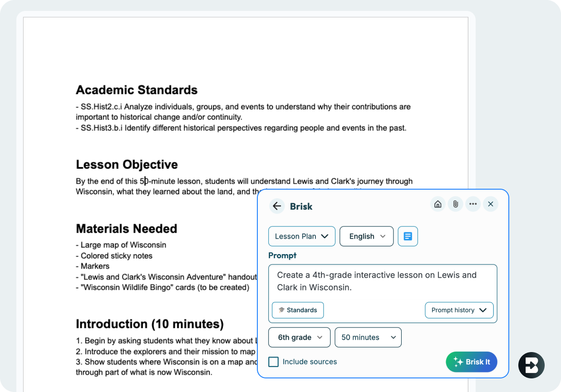
Task: Open the 50 minutes duration dropdown
Action: click(368, 338)
